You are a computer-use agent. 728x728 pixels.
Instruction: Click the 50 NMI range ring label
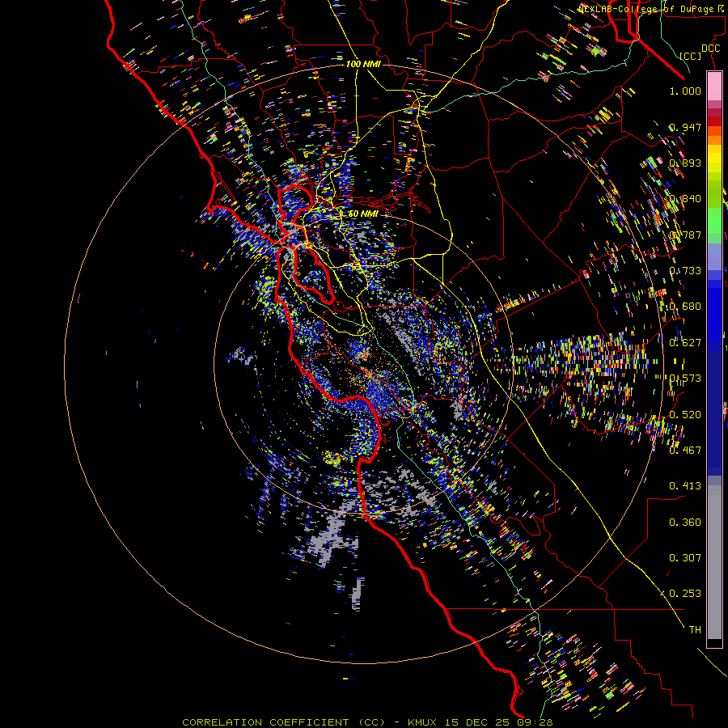(x=363, y=214)
